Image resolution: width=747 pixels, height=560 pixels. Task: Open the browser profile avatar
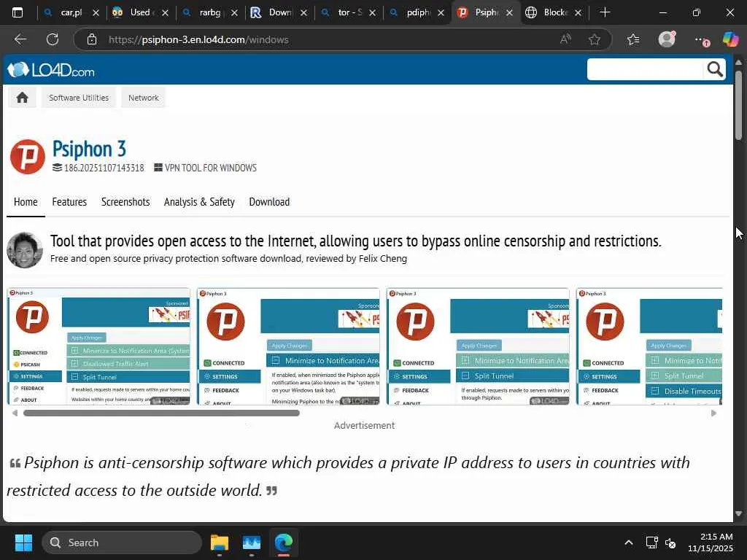pyautogui.click(x=667, y=39)
